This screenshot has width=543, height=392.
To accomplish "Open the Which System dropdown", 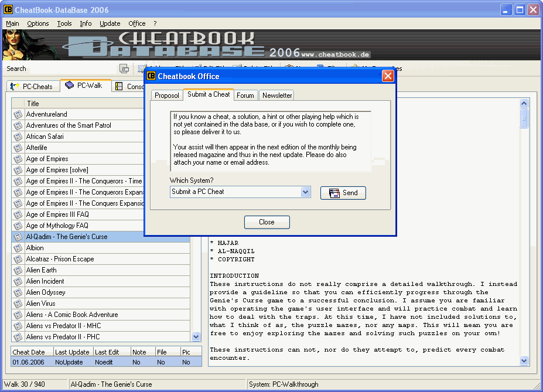I will point(305,192).
